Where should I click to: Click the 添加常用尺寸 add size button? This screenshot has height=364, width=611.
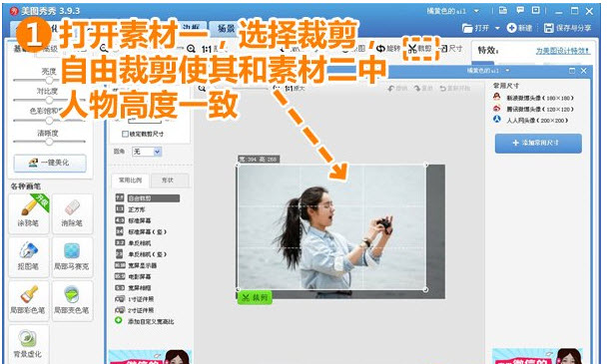click(x=538, y=143)
